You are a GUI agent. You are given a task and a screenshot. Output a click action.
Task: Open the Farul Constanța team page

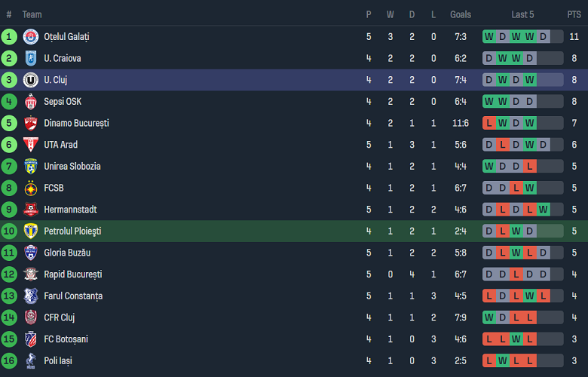[73, 296]
